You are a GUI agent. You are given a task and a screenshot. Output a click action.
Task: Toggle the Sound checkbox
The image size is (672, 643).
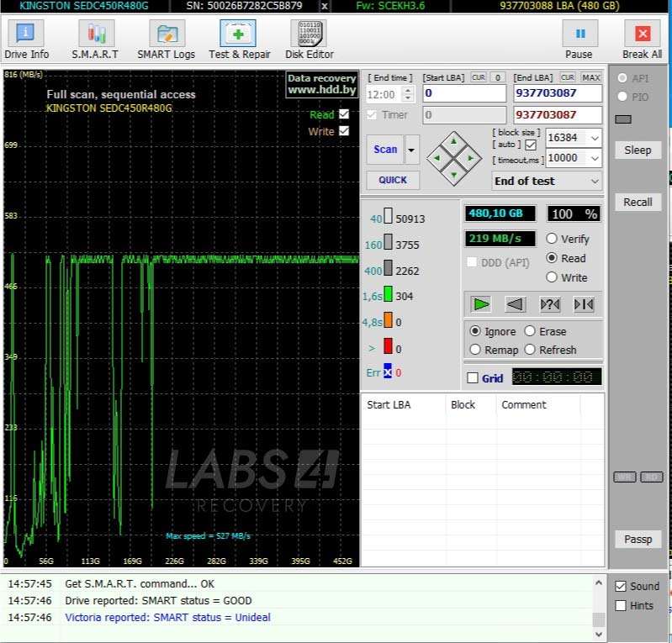coord(621,586)
